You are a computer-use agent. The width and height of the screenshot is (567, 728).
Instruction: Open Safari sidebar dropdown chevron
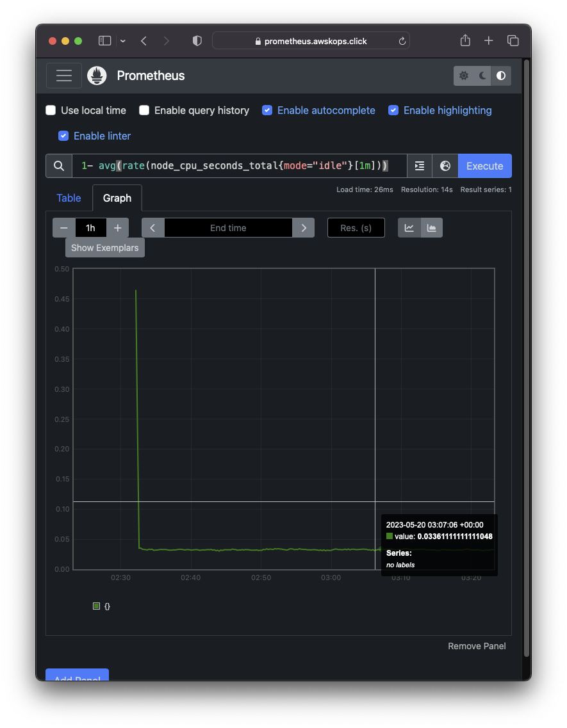[123, 41]
